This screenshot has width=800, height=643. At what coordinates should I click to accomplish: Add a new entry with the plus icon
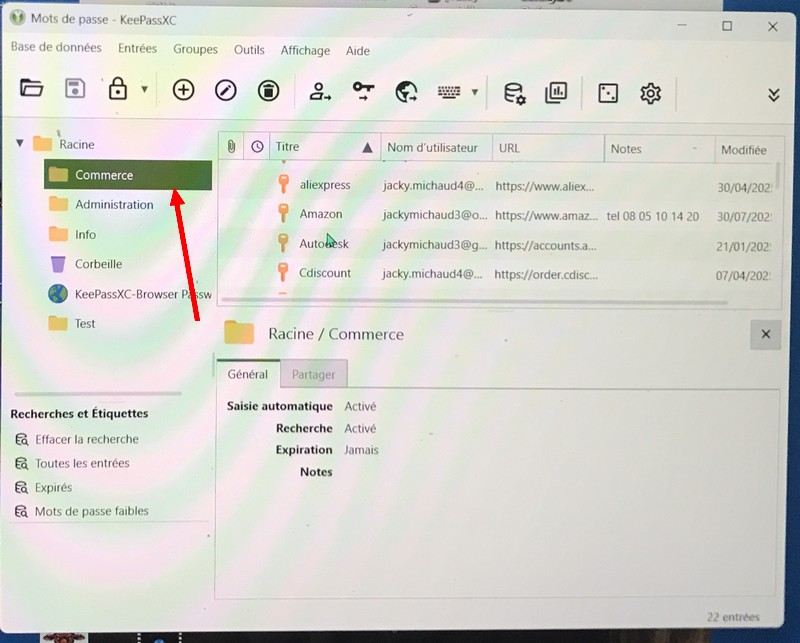coord(183,91)
